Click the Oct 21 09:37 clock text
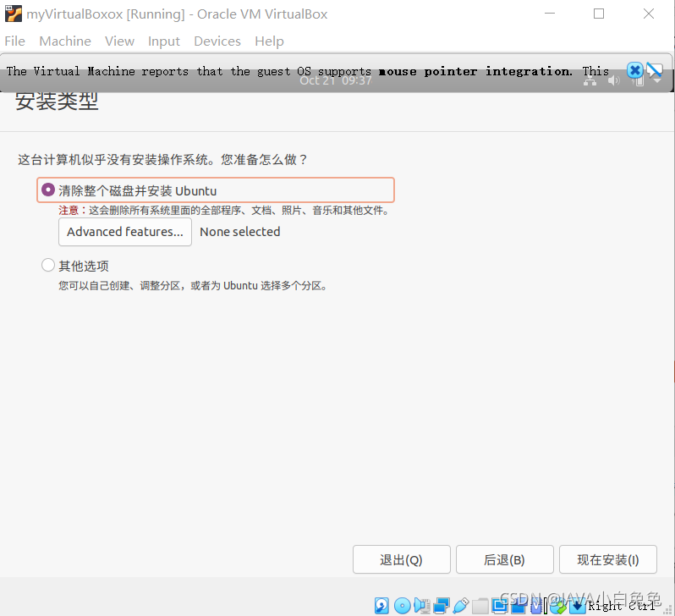Viewport: 675px width, 616px height. tap(336, 80)
